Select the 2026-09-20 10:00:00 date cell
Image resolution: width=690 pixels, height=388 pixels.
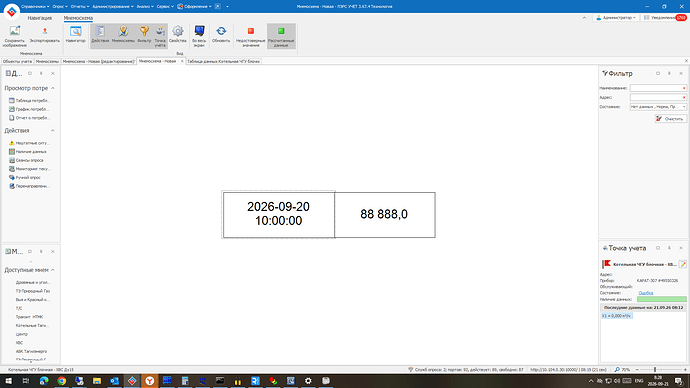(x=279, y=215)
